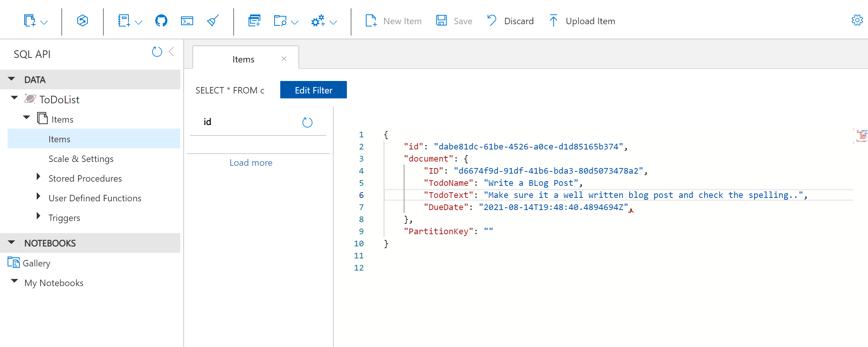868x347 pixels.
Task: Collapse the Items container node
Action: coord(27,118)
